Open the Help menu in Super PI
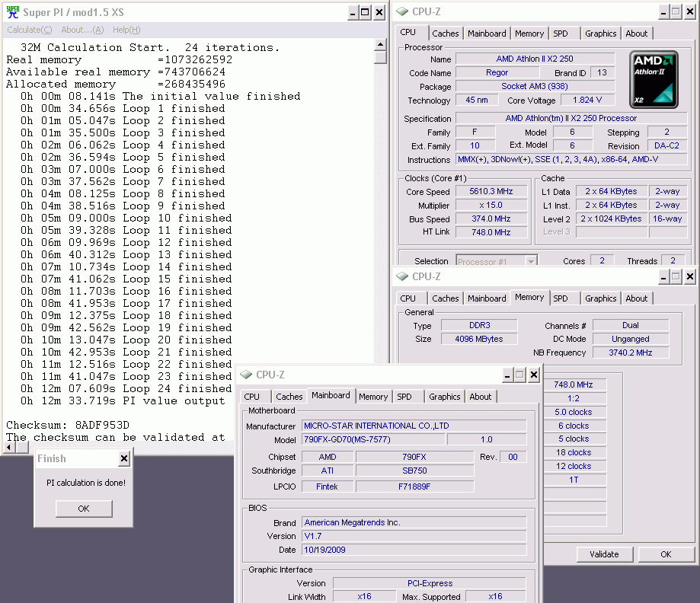Viewport: 700px width, 603px height. (x=126, y=30)
